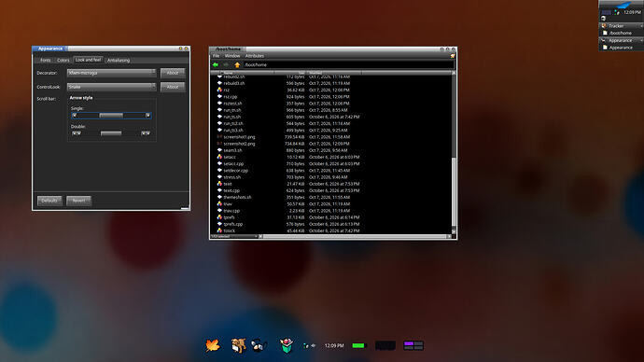644x362 pixels.
Task: Click the Deskbar clock at top right
Action: (x=632, y=13)
